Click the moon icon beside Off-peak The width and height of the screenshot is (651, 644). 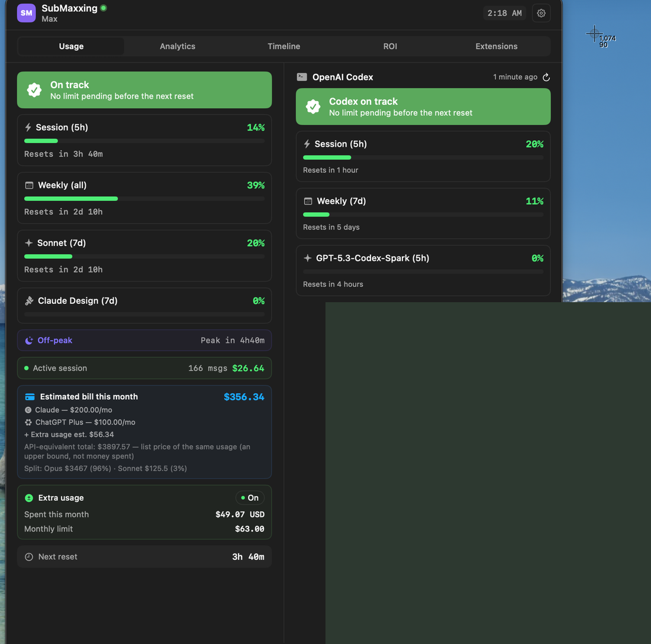28,341
